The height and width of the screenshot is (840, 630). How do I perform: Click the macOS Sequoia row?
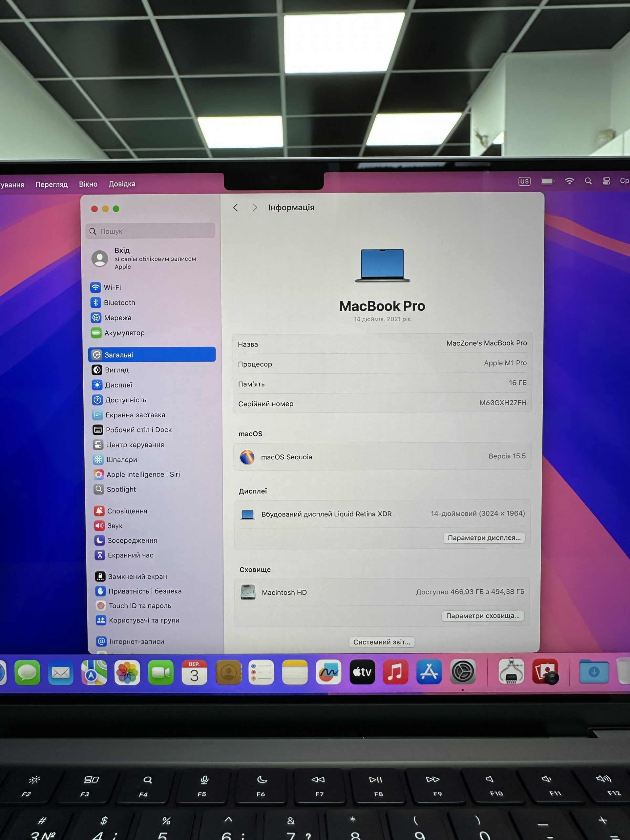coord(382,456)
